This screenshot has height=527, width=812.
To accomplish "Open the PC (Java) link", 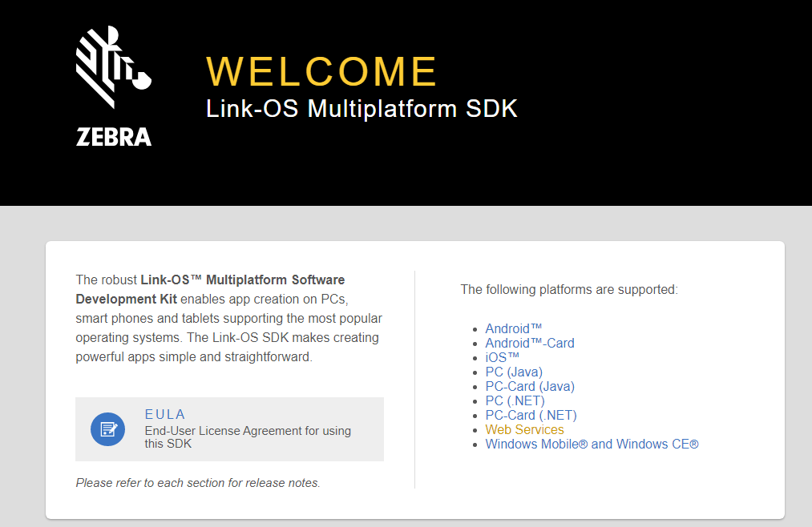I will click(x=514, y=372).
